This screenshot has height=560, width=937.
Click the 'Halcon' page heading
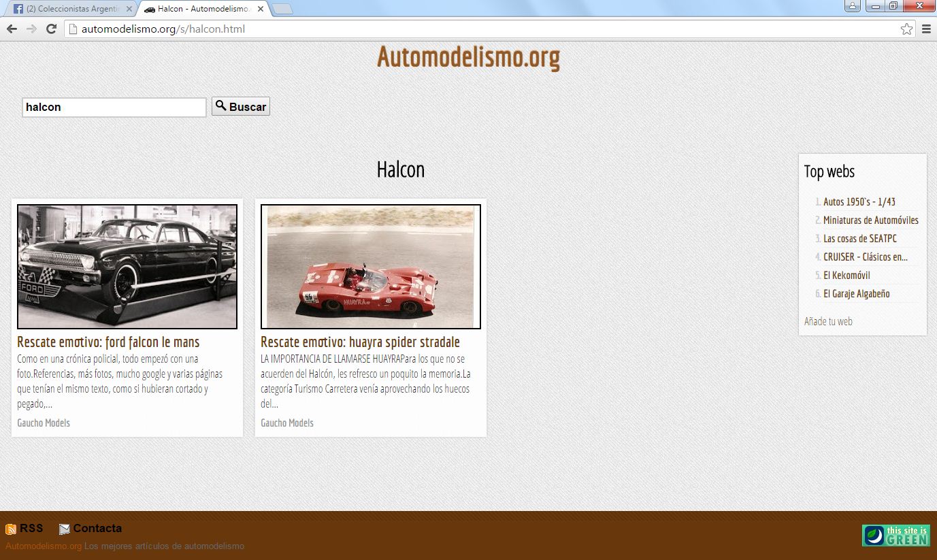click(401, 169)
